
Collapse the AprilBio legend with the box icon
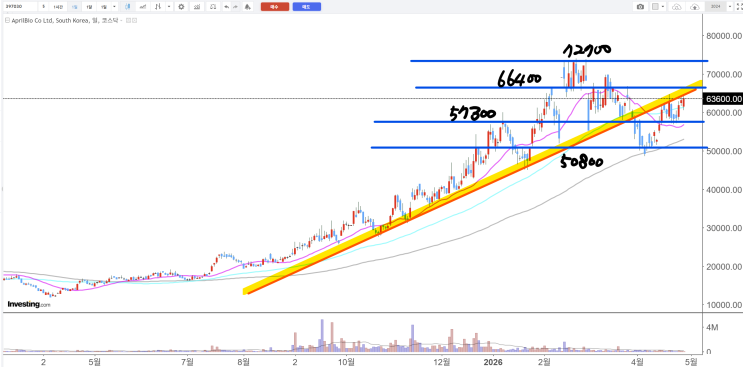point(7,20)
